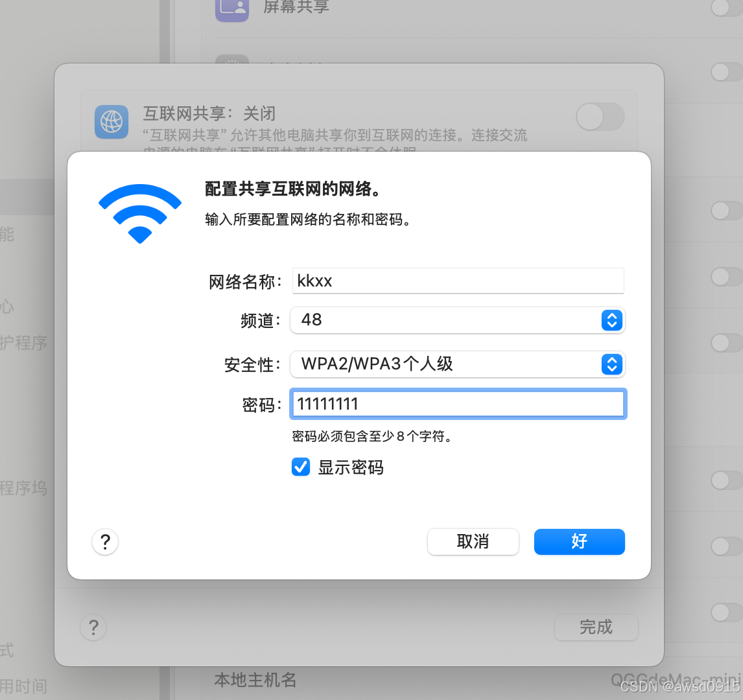This screenshot has height=700, width=743.
Task: Click the Screen Sharing icon at top
Action: pos(232,7)
